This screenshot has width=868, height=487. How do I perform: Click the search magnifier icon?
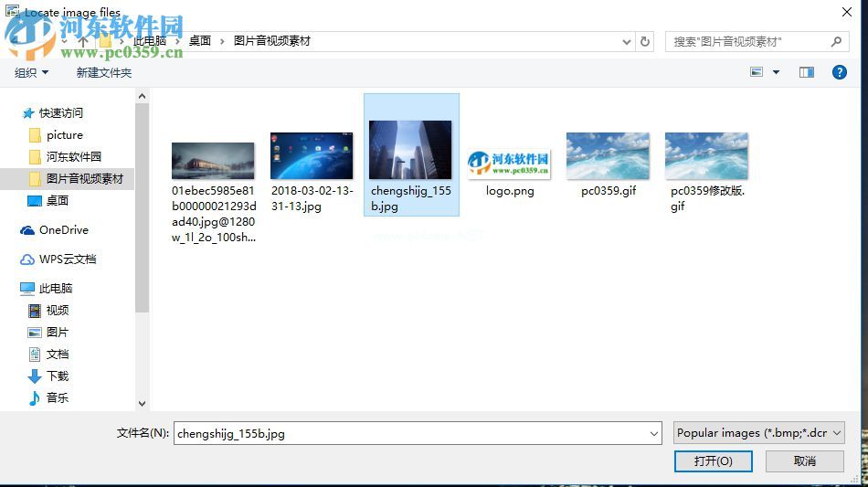(836, 41)
